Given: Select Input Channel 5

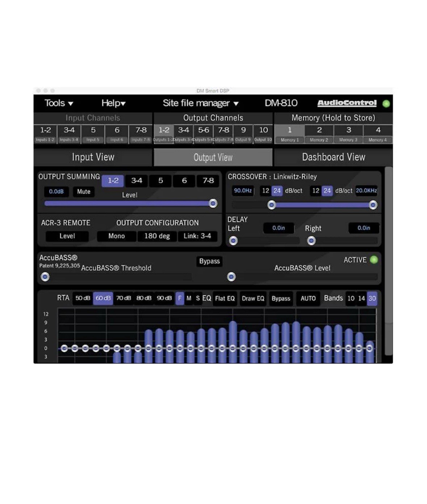Looking at the screenshot, I should click(93, 134).
